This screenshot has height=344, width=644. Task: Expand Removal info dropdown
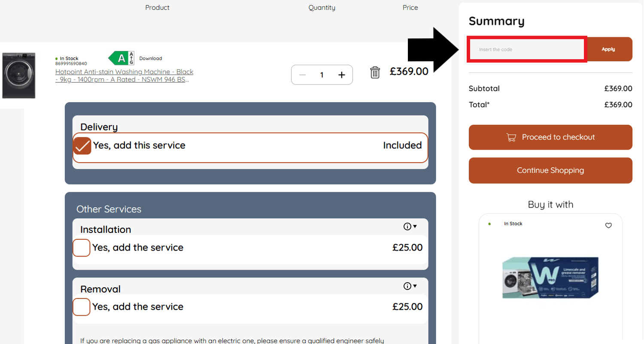(410, 286)
